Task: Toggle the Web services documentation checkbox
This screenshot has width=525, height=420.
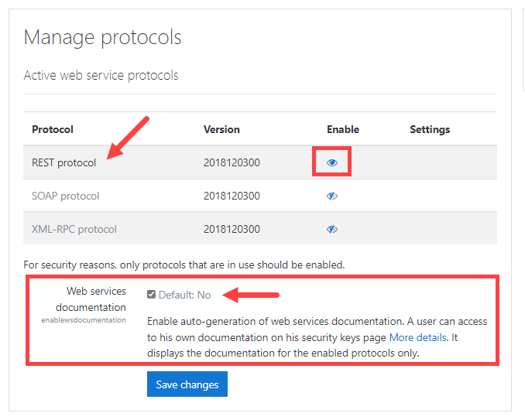Action: [152, 295]
